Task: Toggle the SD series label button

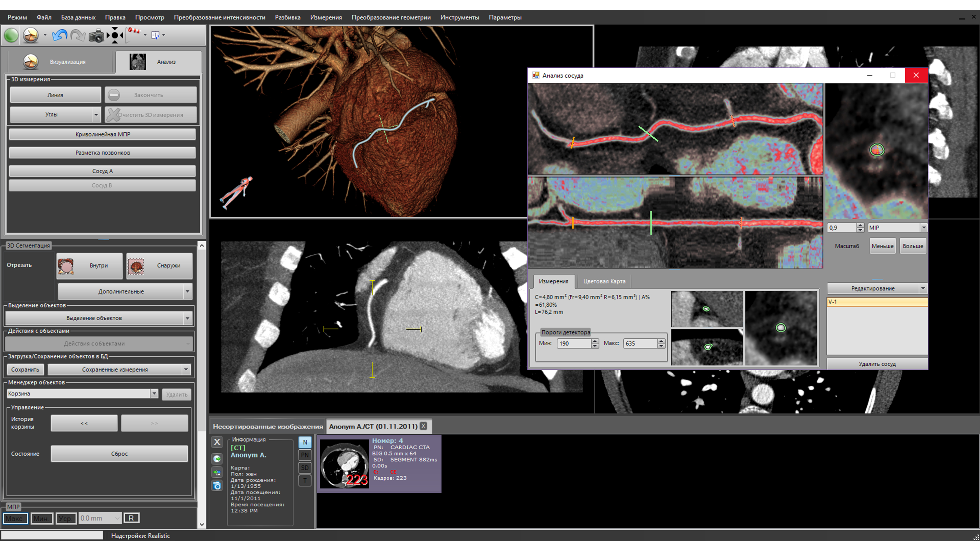Action: coord(305,468)
